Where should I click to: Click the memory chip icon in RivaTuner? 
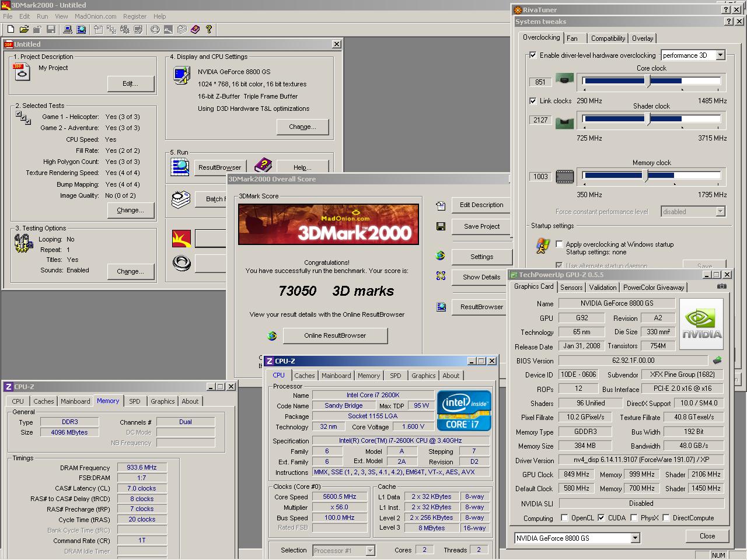tap(565, 176)
